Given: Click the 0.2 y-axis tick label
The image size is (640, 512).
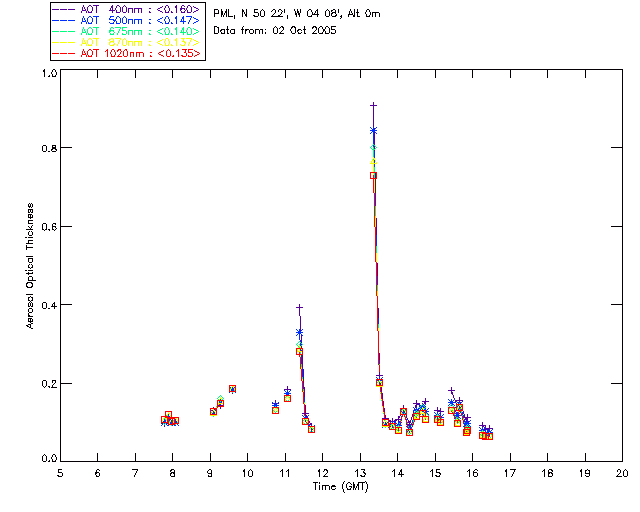Looking at the screenshot, I should pyautogui.click(x=49, y=384).
